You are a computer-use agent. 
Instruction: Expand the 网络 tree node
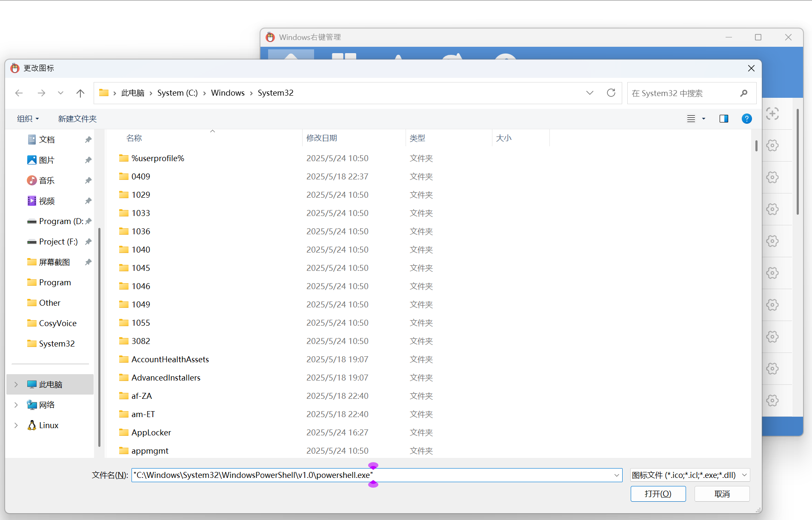coord(16,405)
